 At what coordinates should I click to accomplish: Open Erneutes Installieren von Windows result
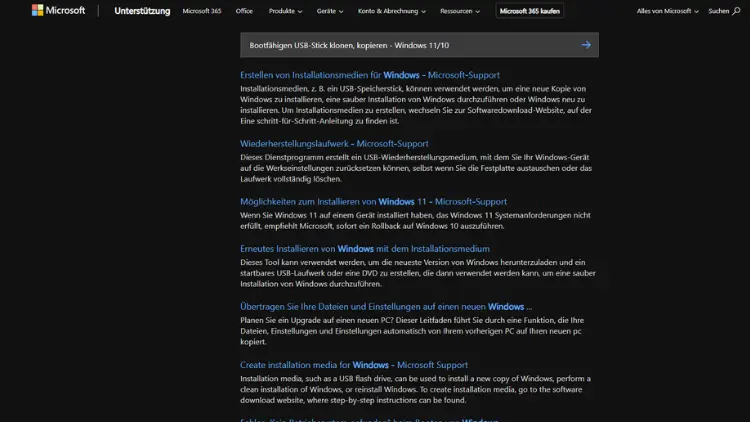click(x=365, y=248)
